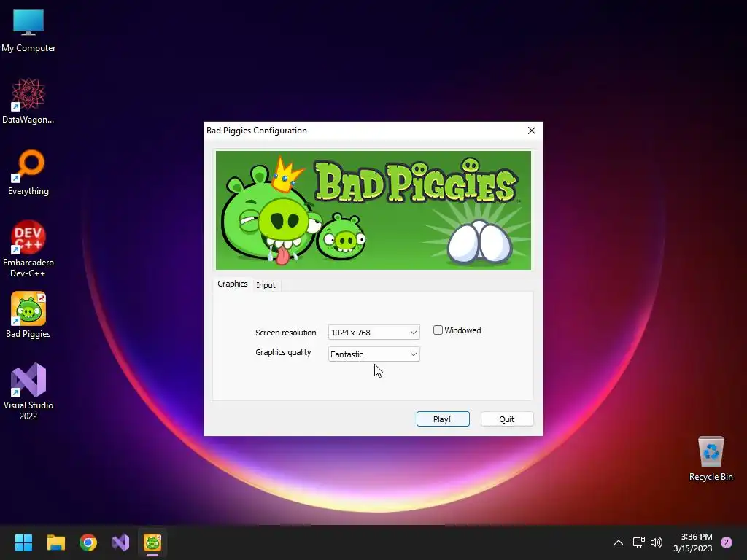Viewport: 747px width, 560px height.
Task: Show hidden system tray icons
Action: coord(619,542)
